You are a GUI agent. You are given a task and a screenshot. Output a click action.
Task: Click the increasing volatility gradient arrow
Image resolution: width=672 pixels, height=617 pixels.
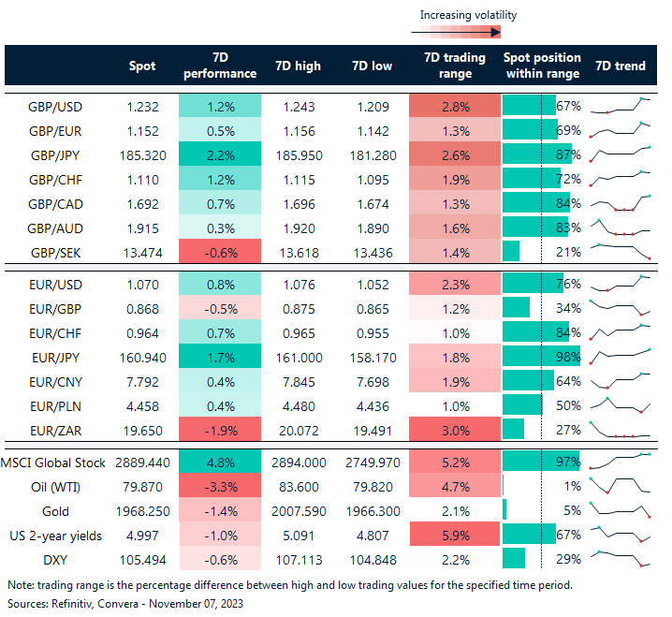pyautogui.click(x=455, y=32)
